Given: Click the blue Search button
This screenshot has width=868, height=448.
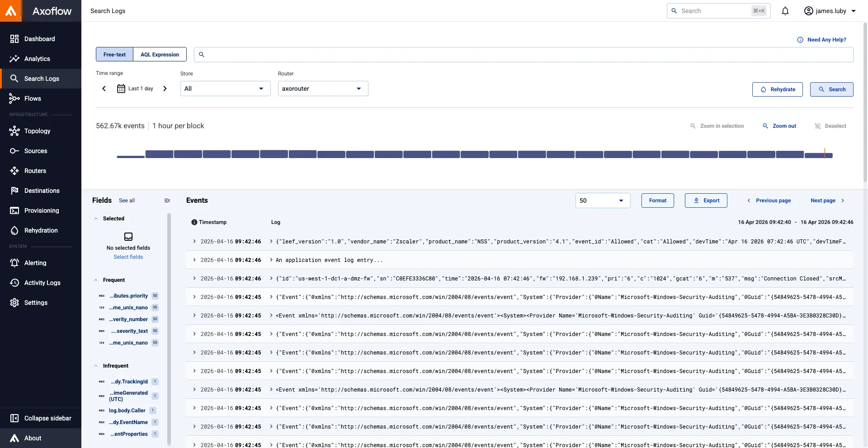Looking at the screenshot, I should click(x=831, y=89).
